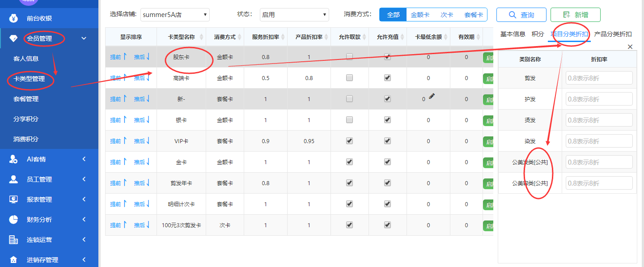Click the sort arrows on 消费方式 column

point(240,37)
